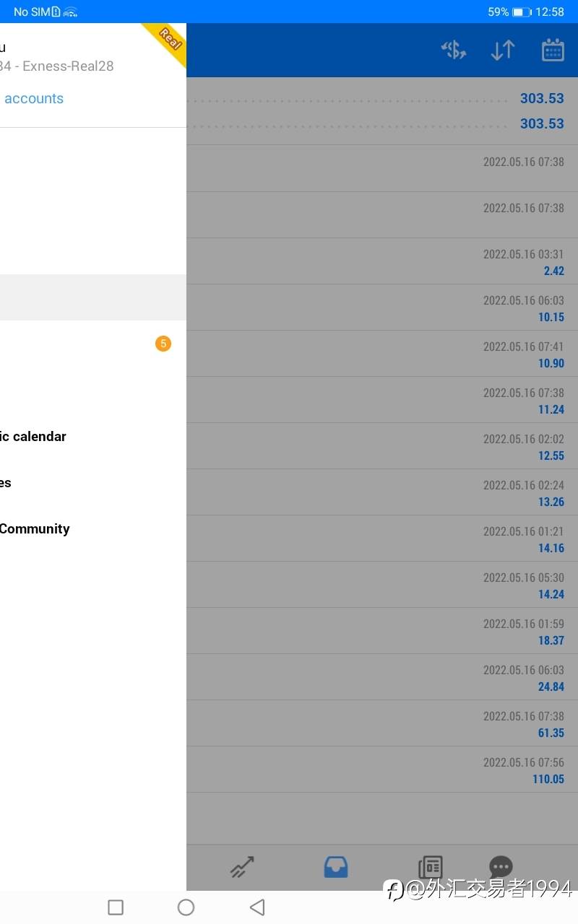Open the history entry with profit 110.05
Image resolution: width=578 pixels, height=924 pixels.
(x=381, y=770)
